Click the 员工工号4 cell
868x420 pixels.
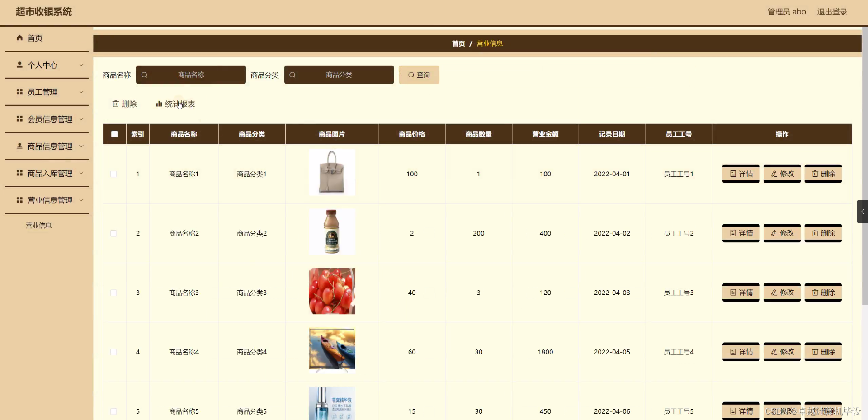pos(679,352)
